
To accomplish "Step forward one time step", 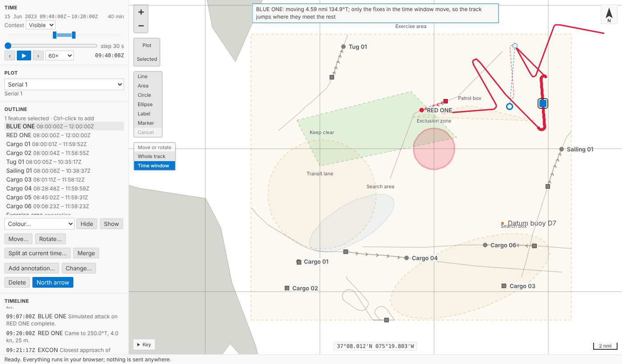I will tap(38, 55).
